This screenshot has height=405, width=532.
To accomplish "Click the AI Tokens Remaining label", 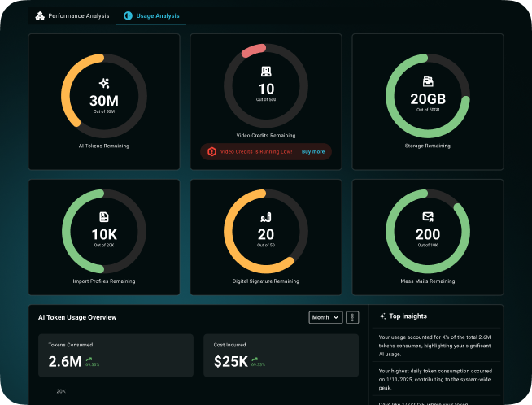I will [104, 146].
